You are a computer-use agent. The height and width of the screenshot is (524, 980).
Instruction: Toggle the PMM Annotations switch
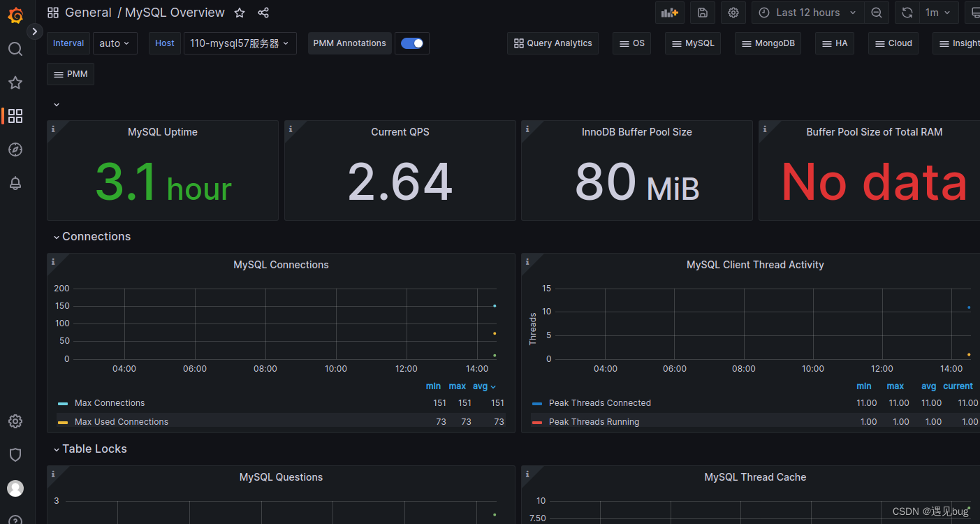pos(412,43)
